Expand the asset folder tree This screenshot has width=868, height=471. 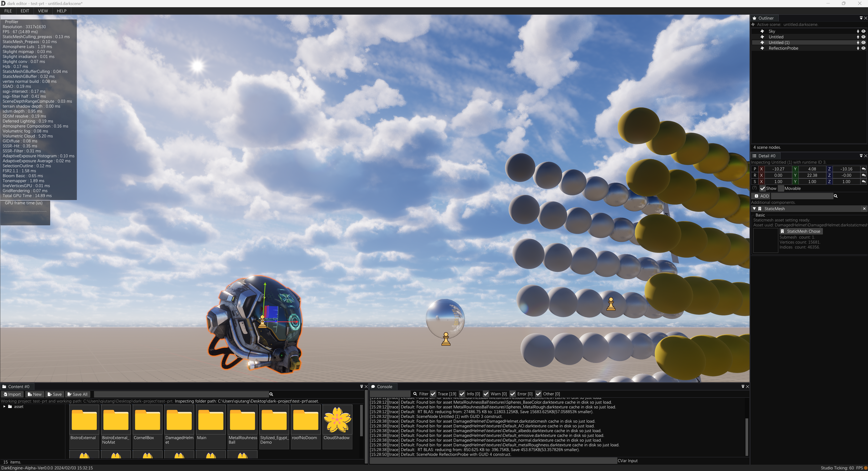[4, 407]
